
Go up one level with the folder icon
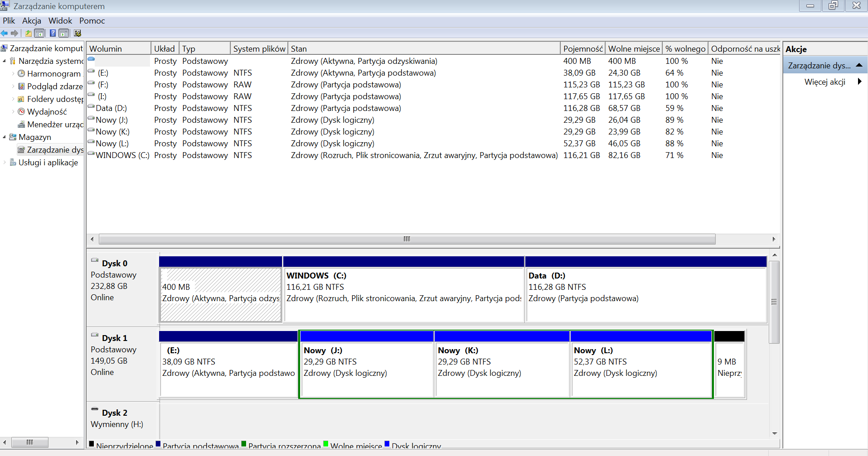[x=29, y=33]
